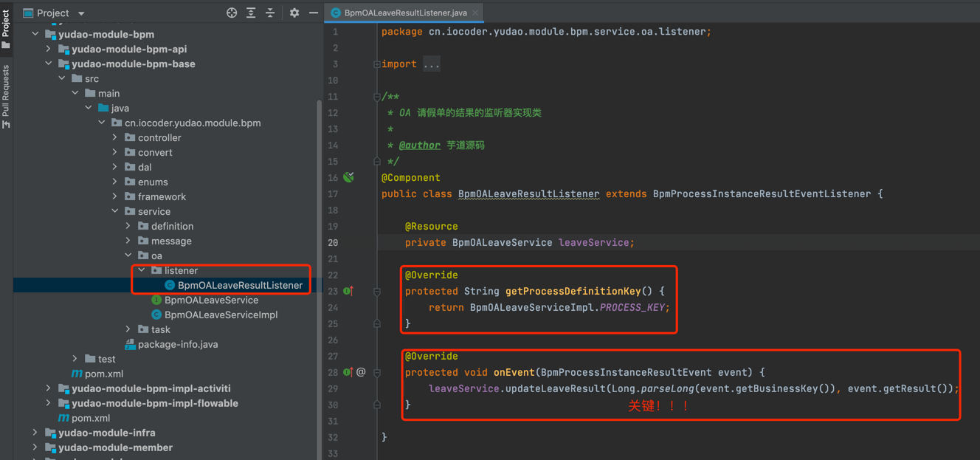Collapse the listener folder
The width and height of the screenshot is (980, 460).
(x=142, y=270)
